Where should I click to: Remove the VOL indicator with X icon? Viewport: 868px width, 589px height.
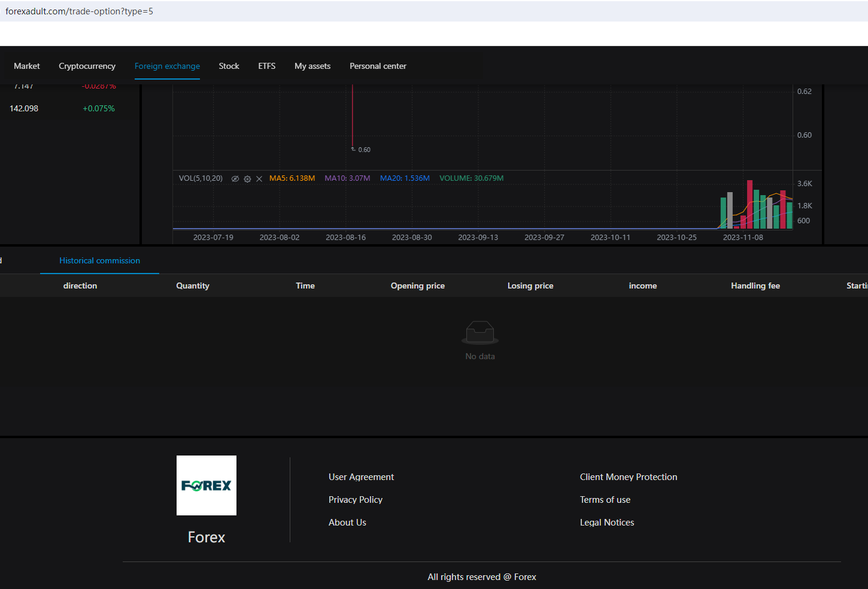[x=259, y=179]
